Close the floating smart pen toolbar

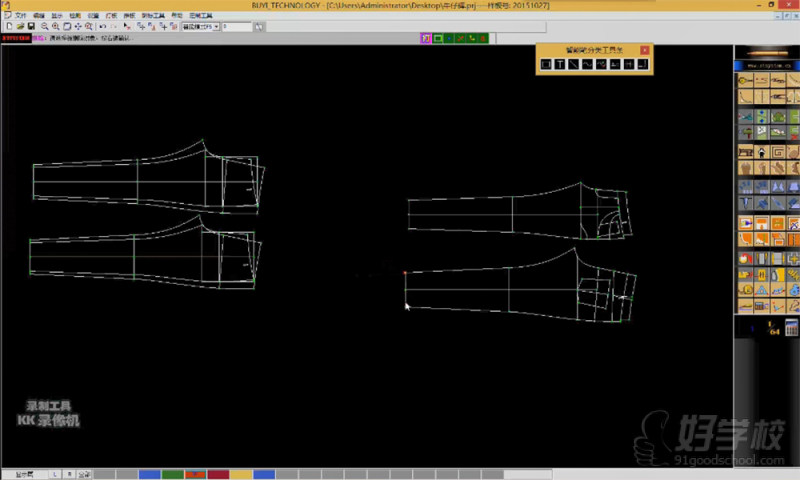tap(645, 50)
